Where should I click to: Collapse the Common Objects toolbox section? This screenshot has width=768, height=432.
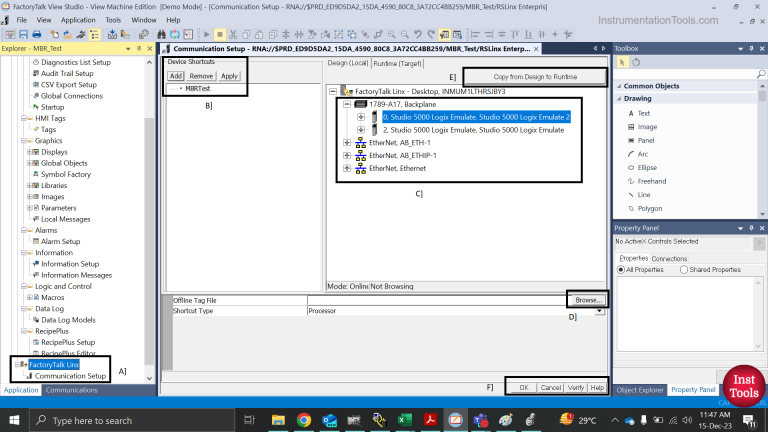click(619, 86)
